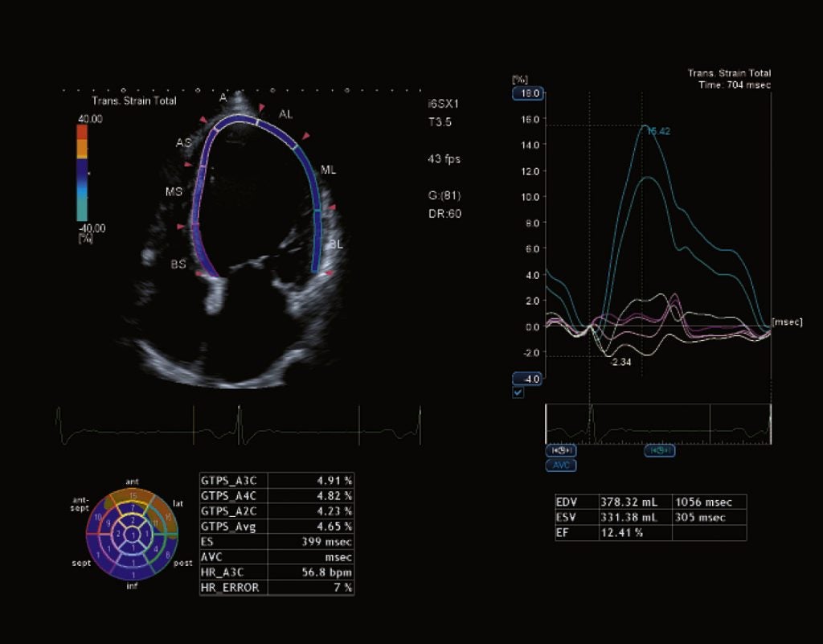Image resolution: width=823 pixels, height=644 pixels.
Task: Click the cyan time-marker icon under the ECG strip
Action: point(660,450)
